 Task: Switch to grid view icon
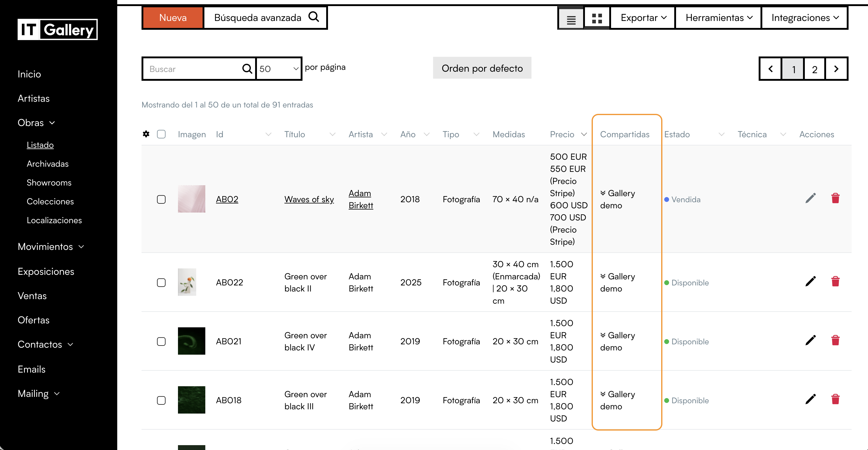pos(597,18)
